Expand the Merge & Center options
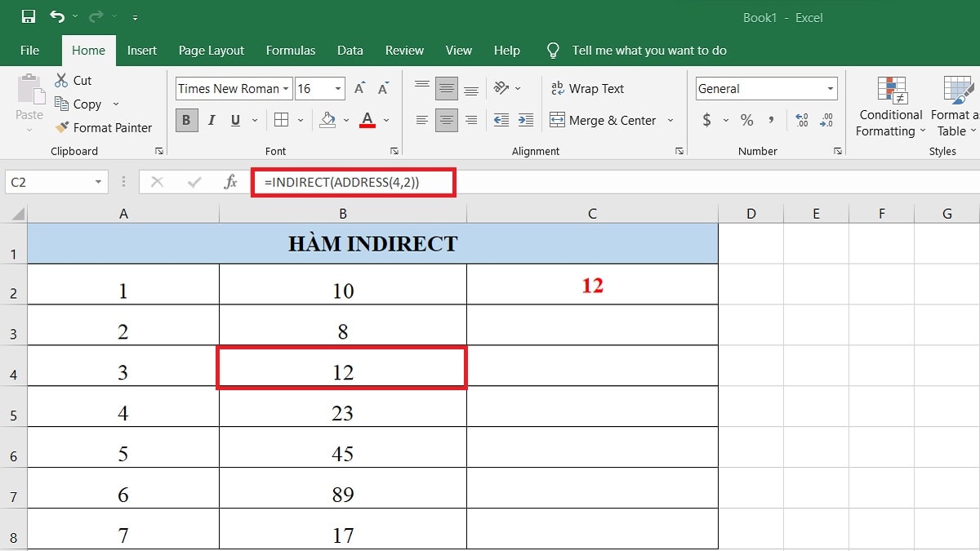The height and width of the screenshot is (551, 980). point(669,120)
